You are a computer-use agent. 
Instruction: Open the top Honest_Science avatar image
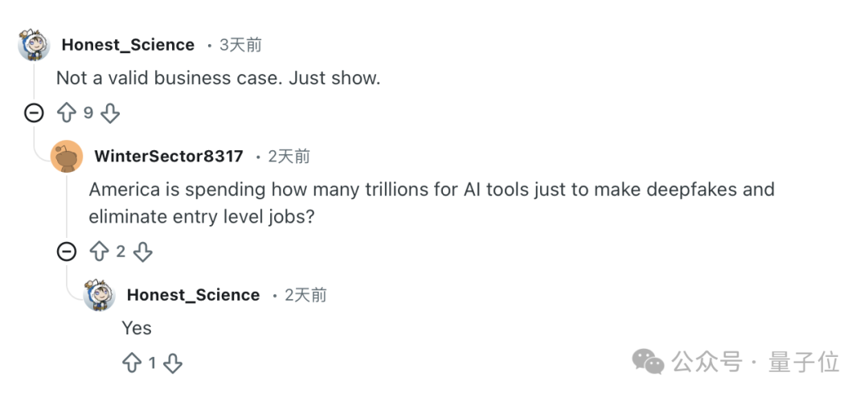tap(34, 45)
